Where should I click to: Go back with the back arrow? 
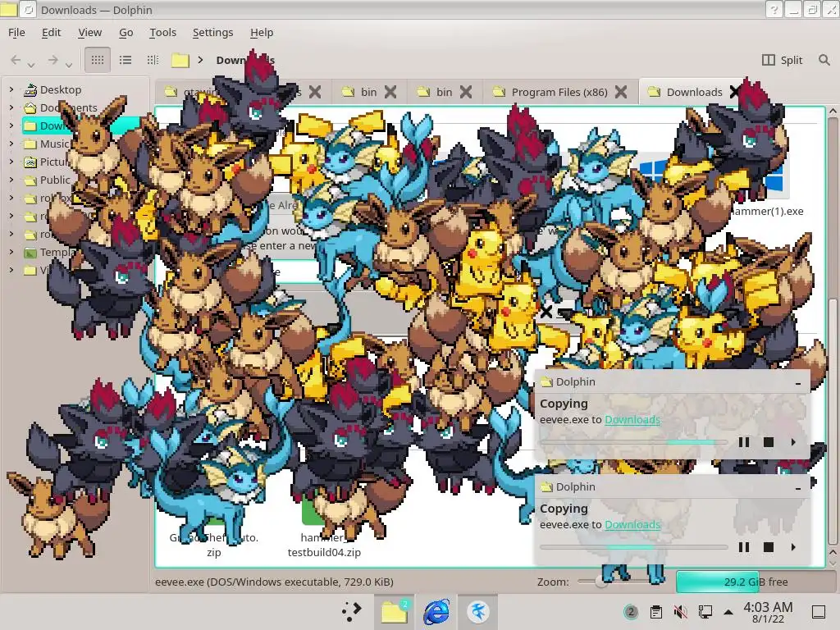click(16, 60)
